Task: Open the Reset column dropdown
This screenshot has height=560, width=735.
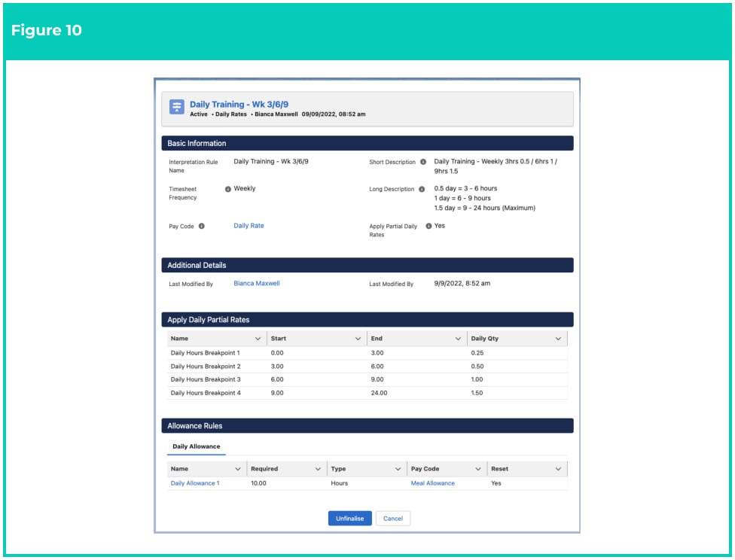Action: pos(558,469)
